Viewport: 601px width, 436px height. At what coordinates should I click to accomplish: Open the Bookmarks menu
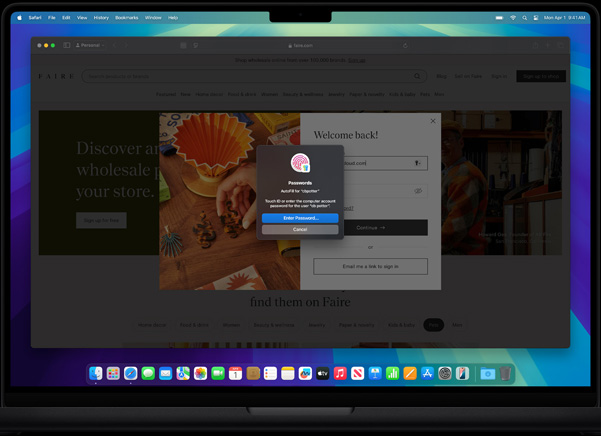pyautogui.click(x=126, y=18)
